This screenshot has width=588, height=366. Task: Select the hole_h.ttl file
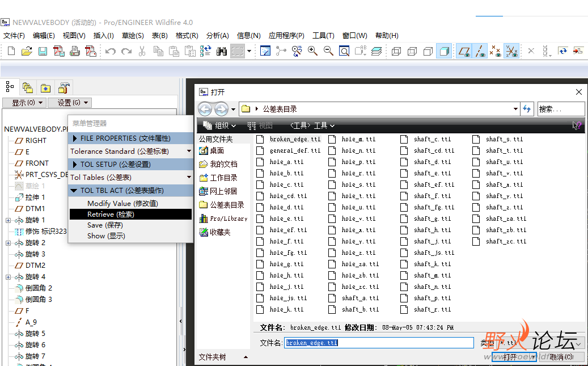coord(286,276)
